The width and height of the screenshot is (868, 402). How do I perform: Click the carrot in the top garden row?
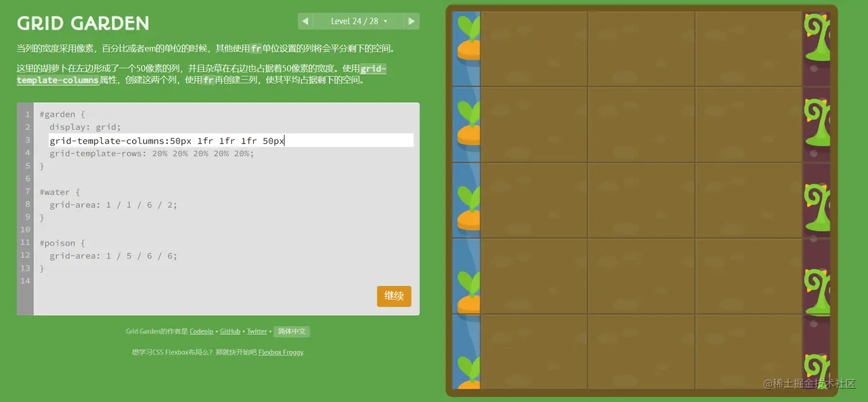468,39
